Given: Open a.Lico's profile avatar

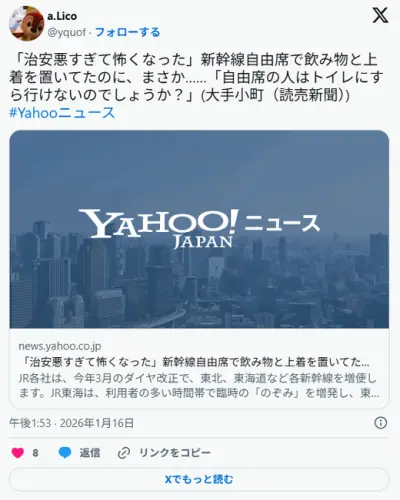Looking at the screenshot, I should 26,23.
